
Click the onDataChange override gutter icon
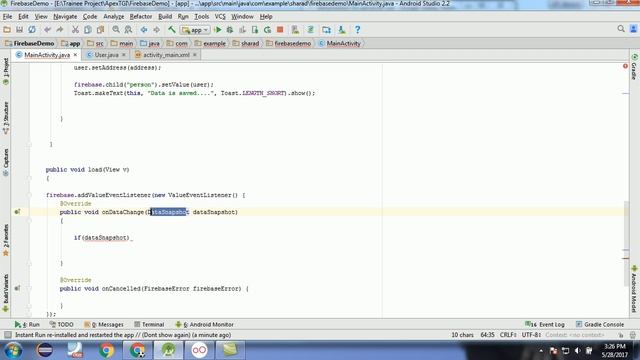(17, 212)
